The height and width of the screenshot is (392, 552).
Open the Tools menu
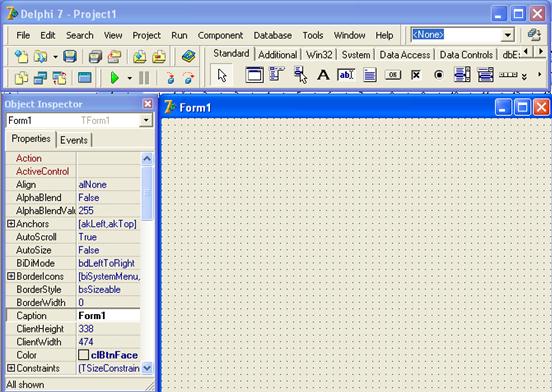[x=313, y=35]
